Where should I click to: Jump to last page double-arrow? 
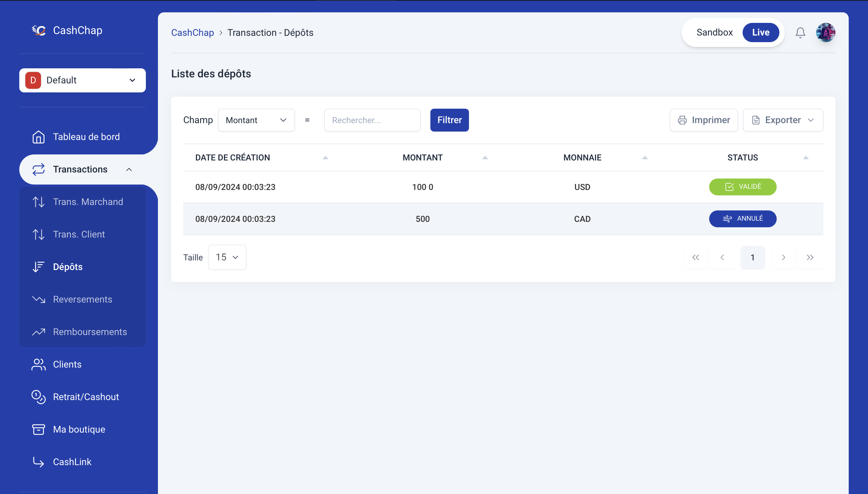810,257
